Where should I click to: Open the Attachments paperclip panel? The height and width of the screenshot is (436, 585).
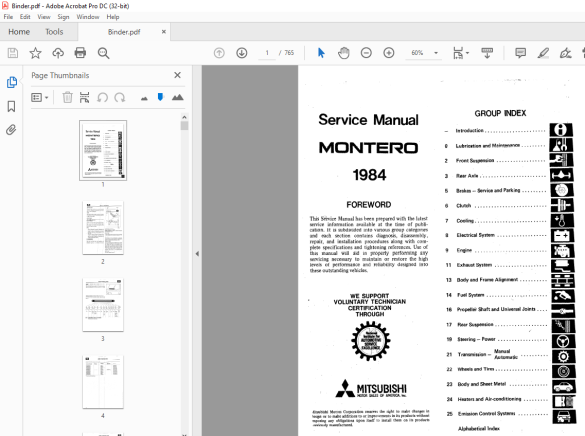pyautogui.click(x=12, y=130)
